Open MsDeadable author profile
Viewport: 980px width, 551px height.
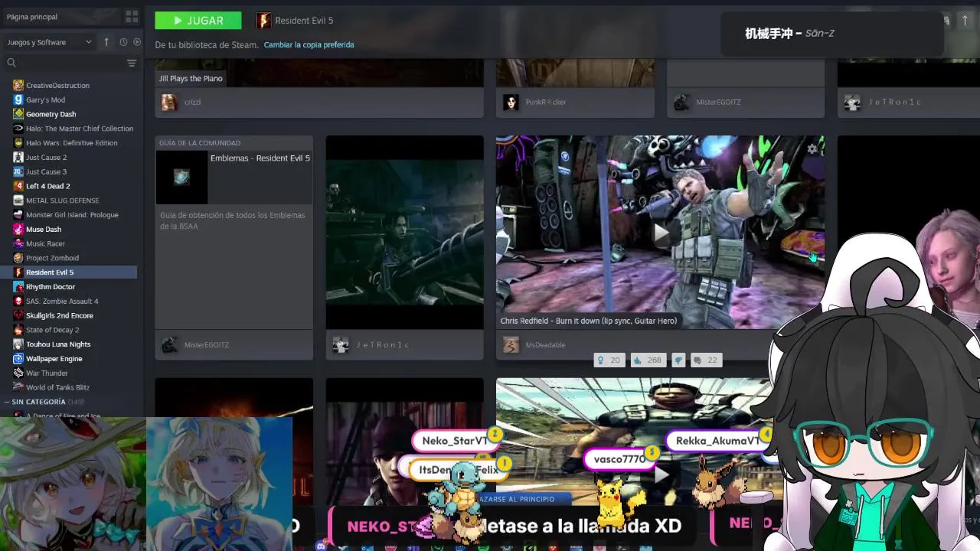tap(545, 345)
